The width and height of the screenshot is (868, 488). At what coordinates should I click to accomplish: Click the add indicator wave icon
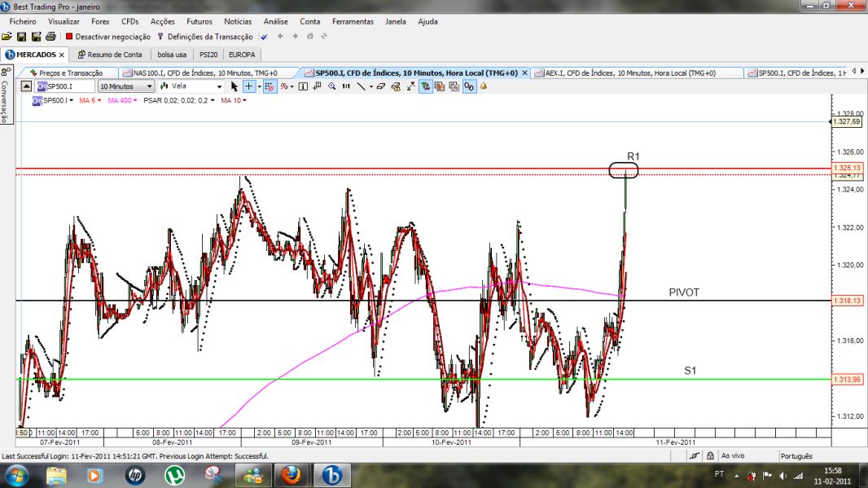284,86
